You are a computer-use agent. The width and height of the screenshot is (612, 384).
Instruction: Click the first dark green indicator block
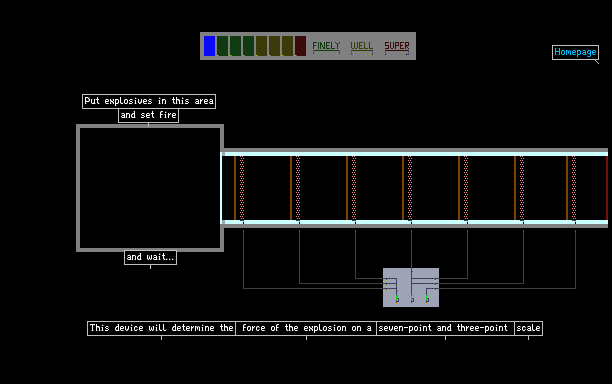click(222, 46)
